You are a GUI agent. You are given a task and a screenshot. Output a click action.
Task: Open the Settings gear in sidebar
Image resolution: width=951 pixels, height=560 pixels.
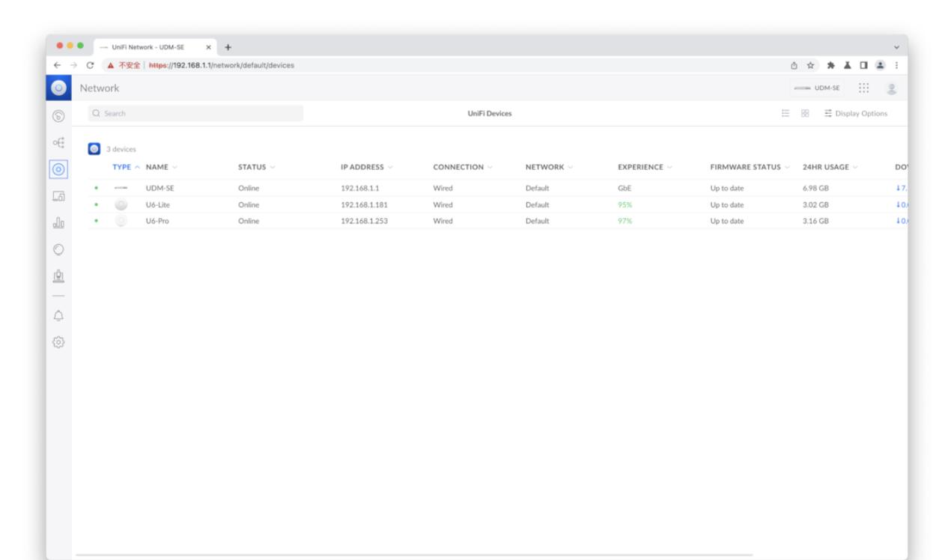(x=59, y=343)
